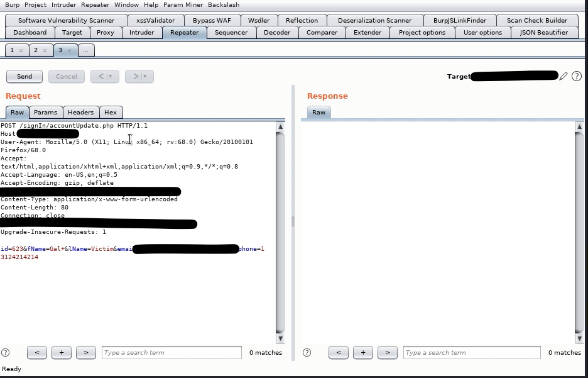
Task: Click request search plus button
Action: (x=61, y=352)
